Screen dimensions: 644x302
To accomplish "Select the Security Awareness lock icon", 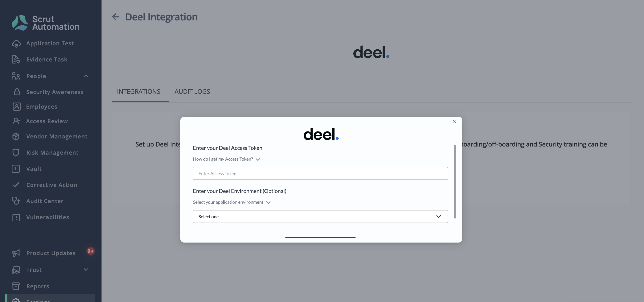I will [17, 92].
